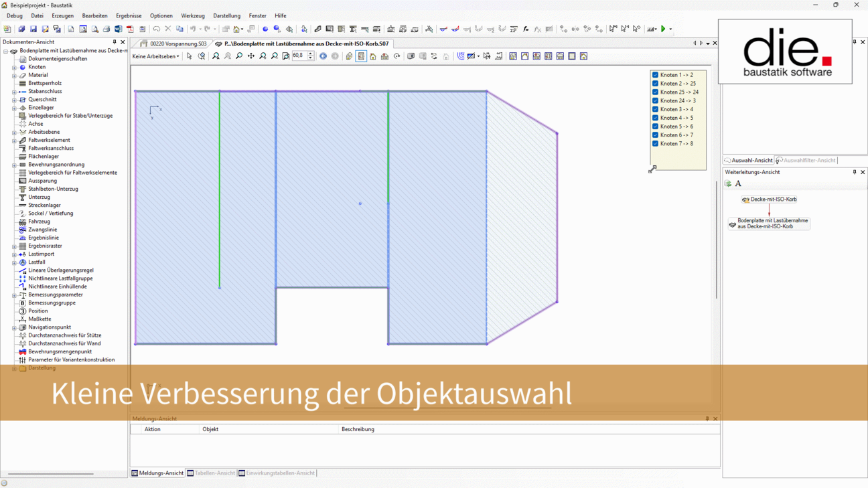Click the Word export icon

pyautogui.click(x=119, y=29)
